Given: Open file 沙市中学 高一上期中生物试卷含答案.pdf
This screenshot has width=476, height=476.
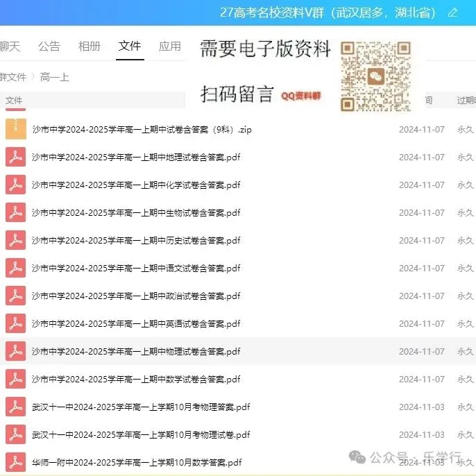Looking at the screenshot, I should (x=136, y=213).
